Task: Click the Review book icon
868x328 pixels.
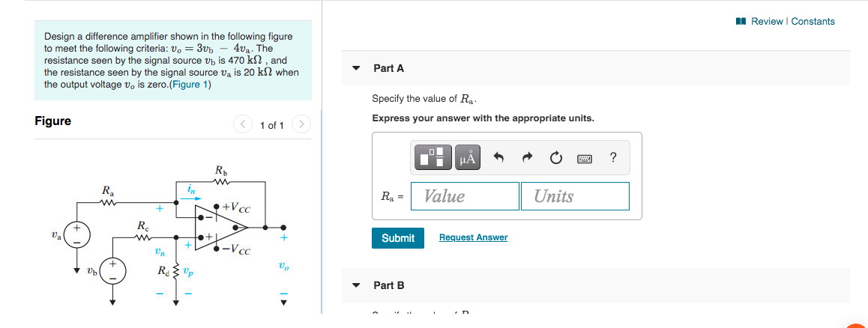Action: [741, 22]
